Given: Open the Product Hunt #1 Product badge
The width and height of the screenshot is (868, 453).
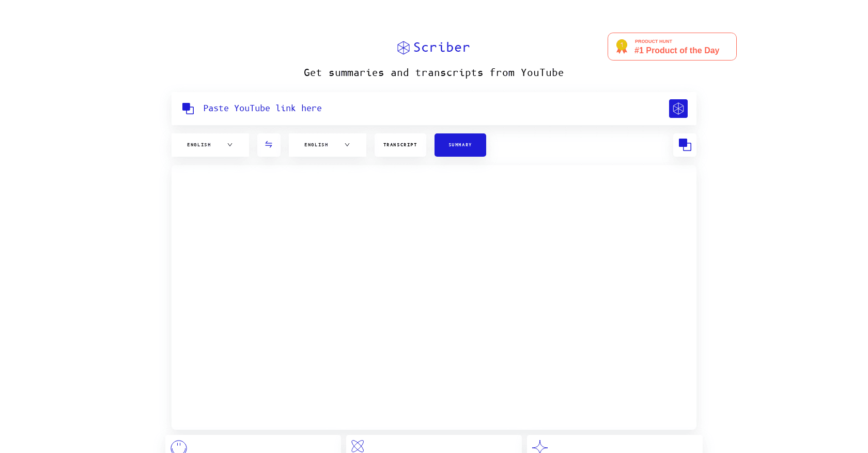Looking at the screenshot, I should point(672,47).
